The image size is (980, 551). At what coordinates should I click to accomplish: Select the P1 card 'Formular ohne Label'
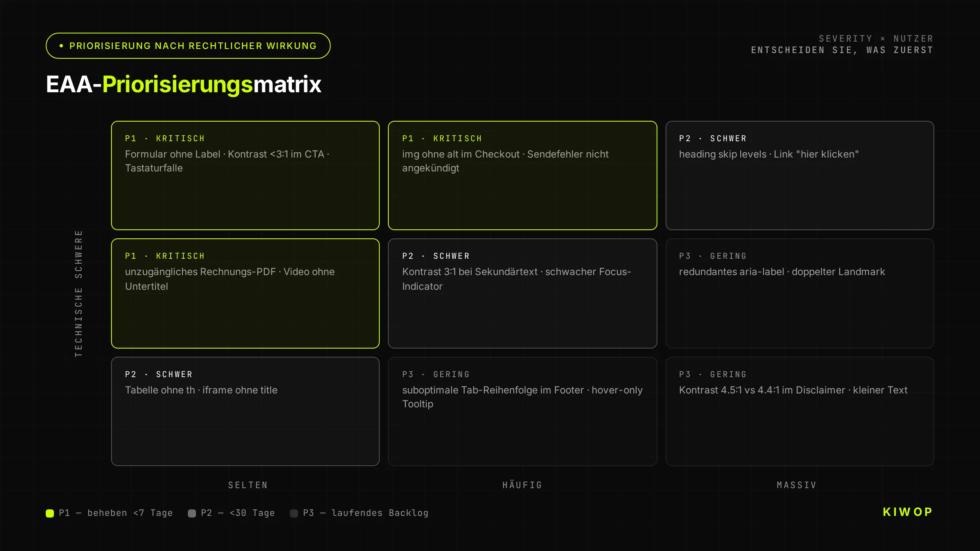pyautogui.click(x=245, y=176)
